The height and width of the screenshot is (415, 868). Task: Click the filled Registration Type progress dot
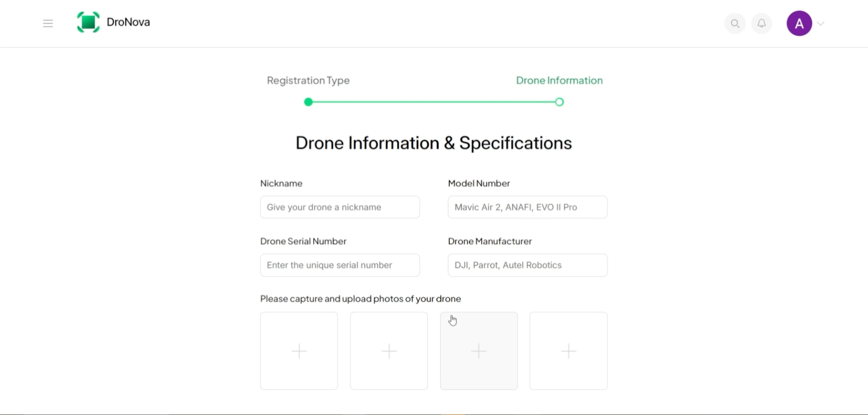(x=308, y=102)
